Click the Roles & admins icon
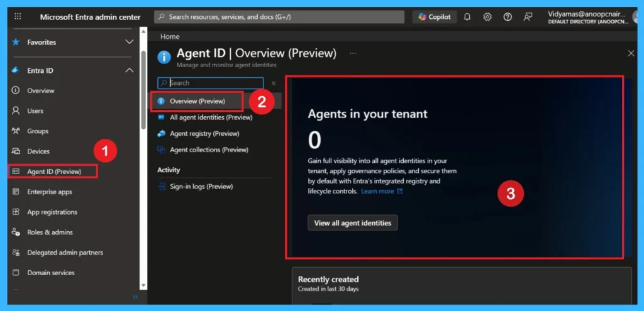644x311 pixels. coord(16,232)
